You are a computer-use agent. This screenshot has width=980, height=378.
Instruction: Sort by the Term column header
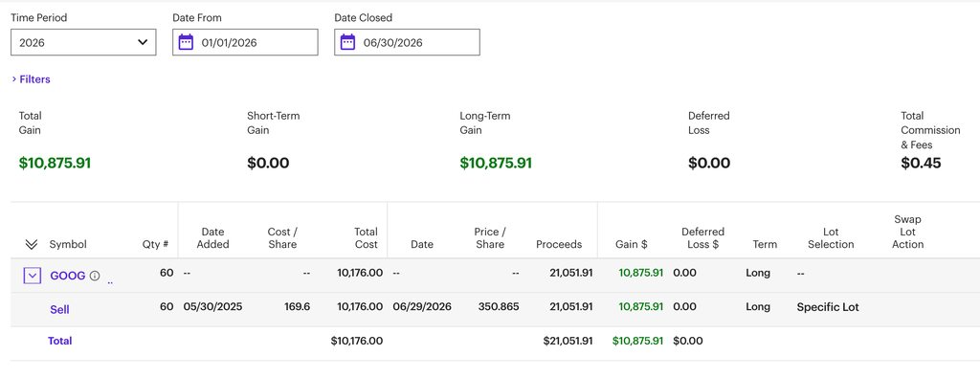[765, 244]
